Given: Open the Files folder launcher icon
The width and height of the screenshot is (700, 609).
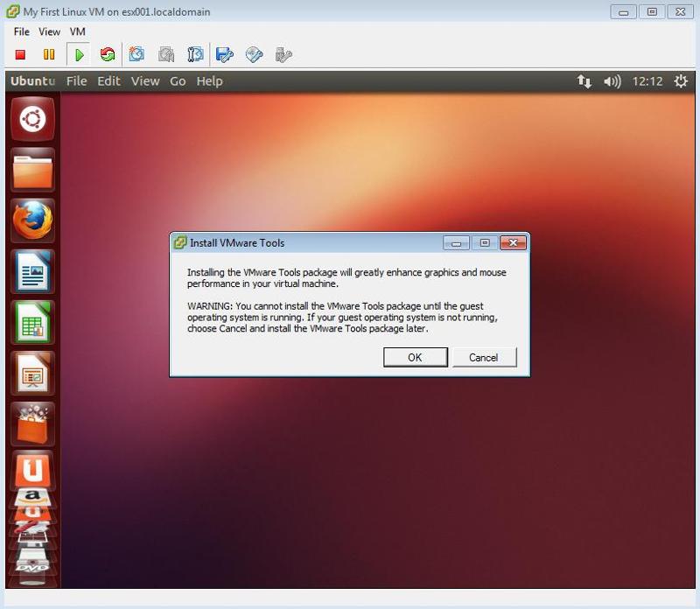Looking at the screenshot, I should [32, 170].
